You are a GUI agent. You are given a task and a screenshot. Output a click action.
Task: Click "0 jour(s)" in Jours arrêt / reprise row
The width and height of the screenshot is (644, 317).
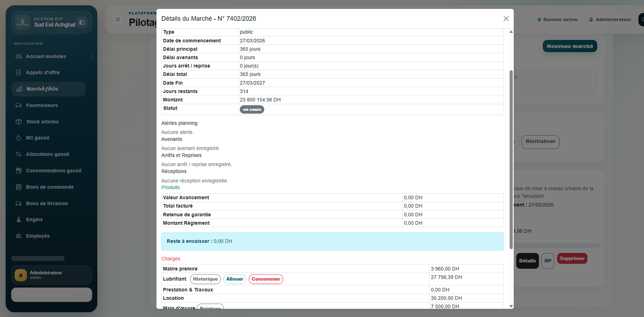[249, 66]
